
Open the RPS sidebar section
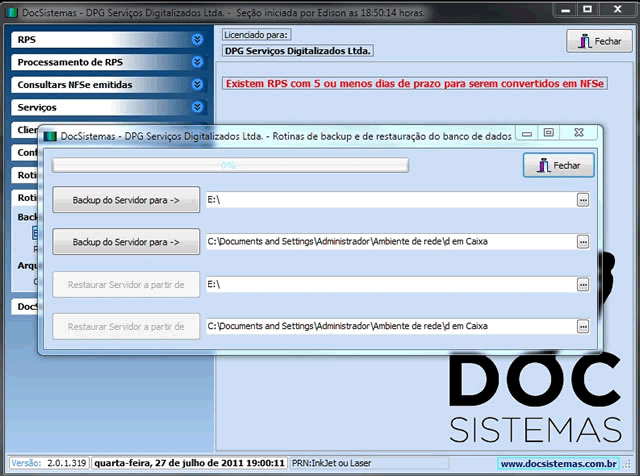[x=109, y=40]
